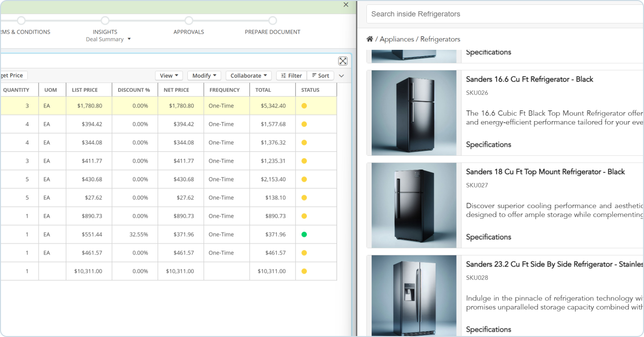Image resolution: width=644 pixels, height=337 pixels.
Task: Click the expand grid fullscreen icon
Action: (343, 61)
